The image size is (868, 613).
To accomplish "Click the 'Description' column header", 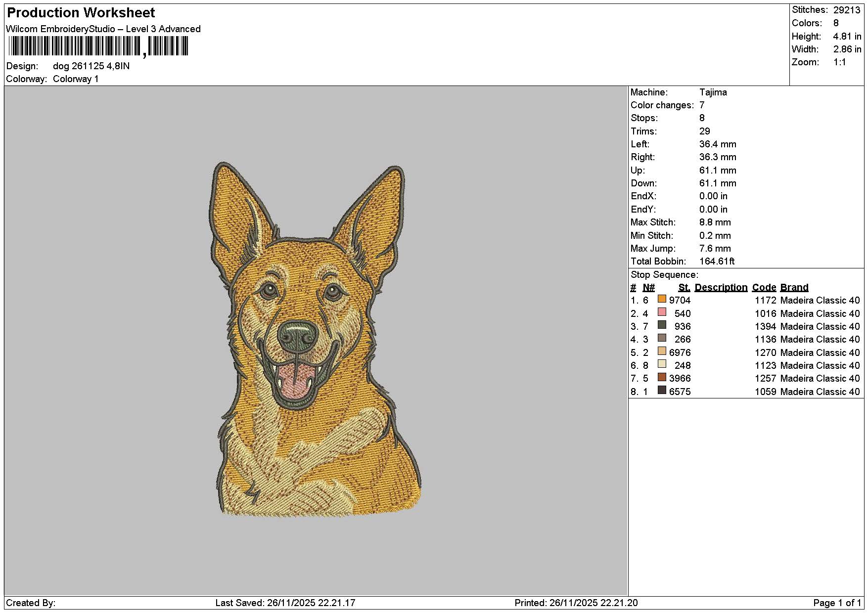I will (721, 287).
